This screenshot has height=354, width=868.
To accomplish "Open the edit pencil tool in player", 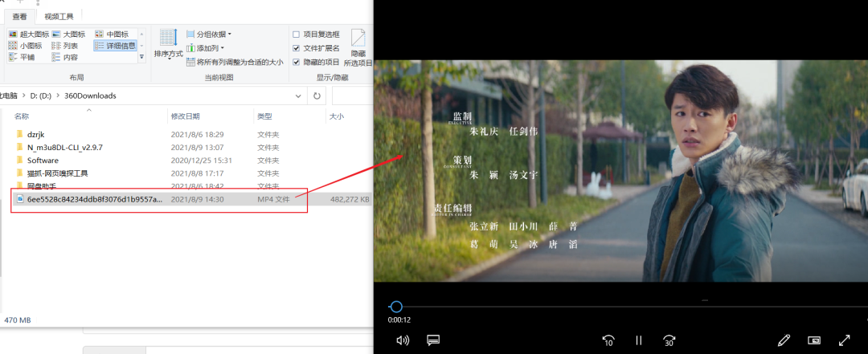I will [x=784, y=340].
